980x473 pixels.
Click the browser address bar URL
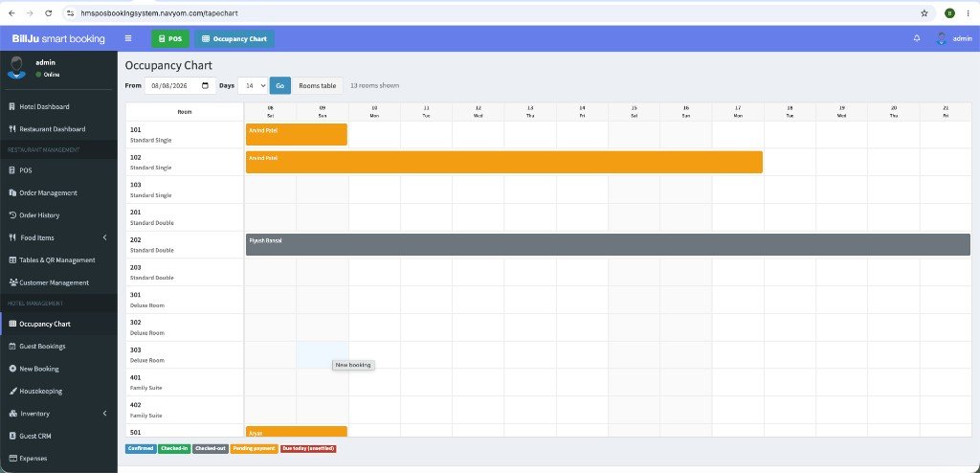point(159,13)
